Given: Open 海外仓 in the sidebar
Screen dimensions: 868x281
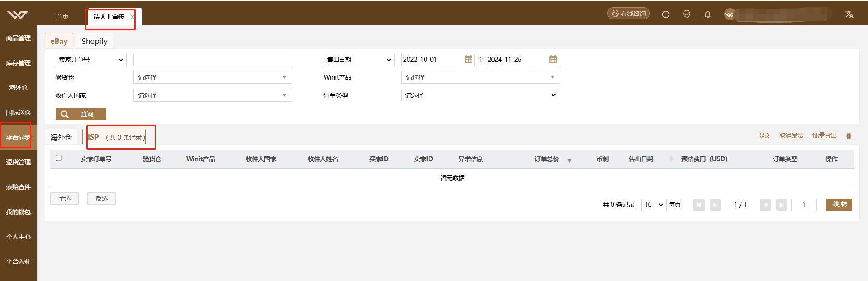Looking at the screenshot, I should click(18, 88).
